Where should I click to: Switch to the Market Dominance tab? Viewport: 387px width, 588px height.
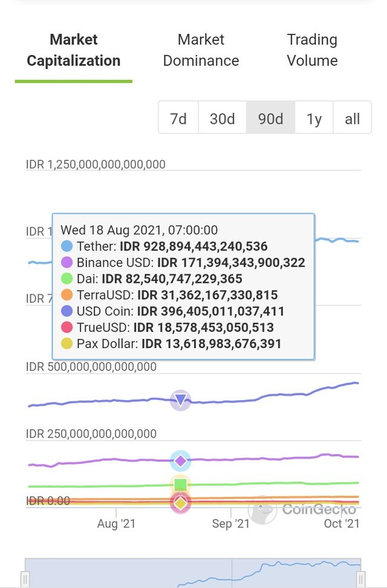coord(201,50)
